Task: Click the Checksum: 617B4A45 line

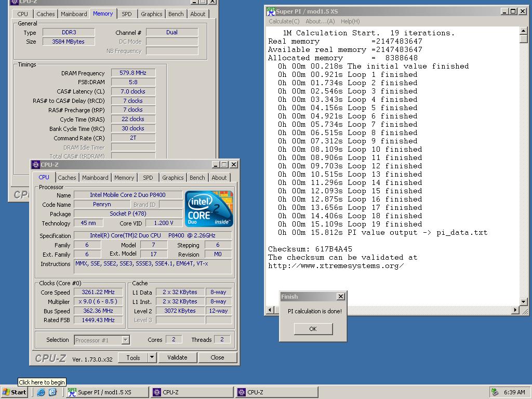Action: [310, 249]
